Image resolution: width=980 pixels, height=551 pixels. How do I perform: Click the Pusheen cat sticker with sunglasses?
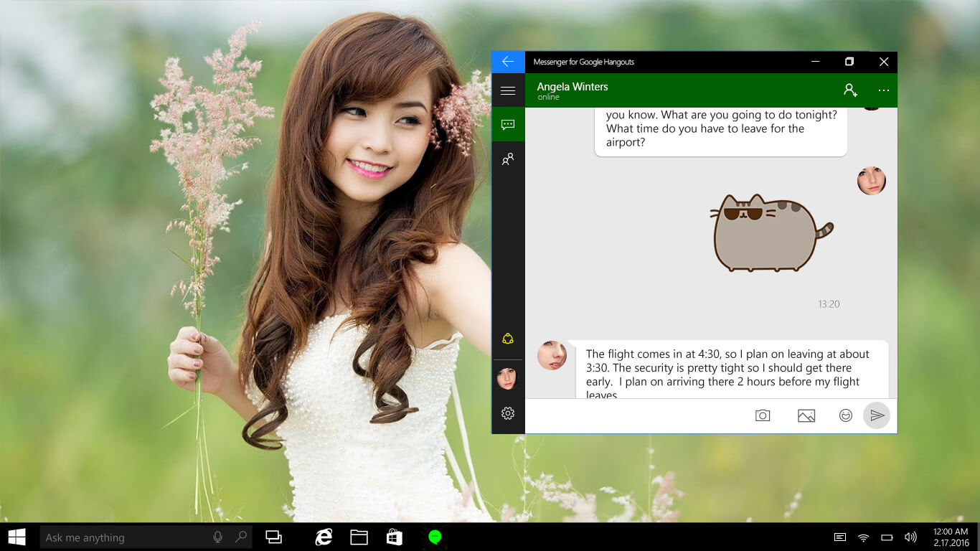[771, 232]
